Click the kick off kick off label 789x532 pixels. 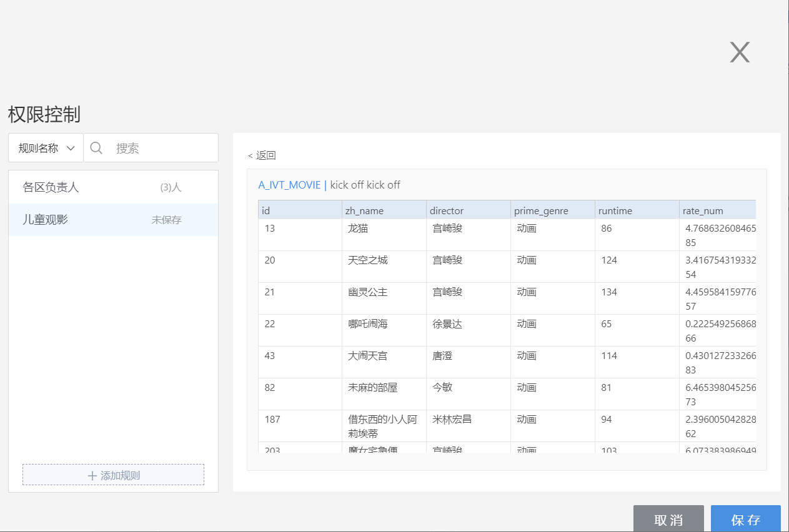coord(365,185)
